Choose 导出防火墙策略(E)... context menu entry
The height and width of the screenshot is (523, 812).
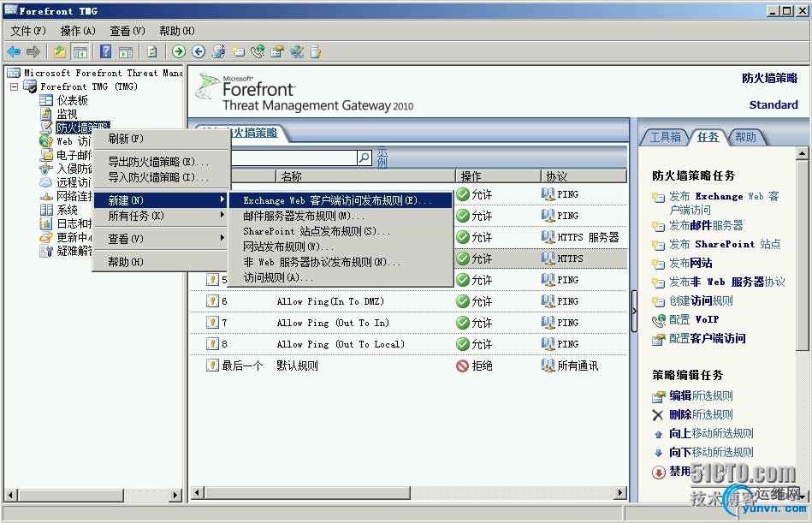(161, 162)
